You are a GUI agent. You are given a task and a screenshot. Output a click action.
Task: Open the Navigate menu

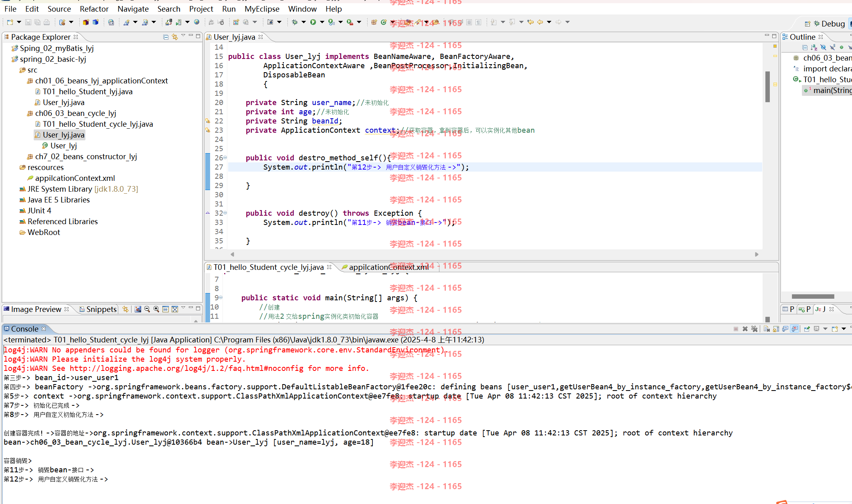pos(133,9)
